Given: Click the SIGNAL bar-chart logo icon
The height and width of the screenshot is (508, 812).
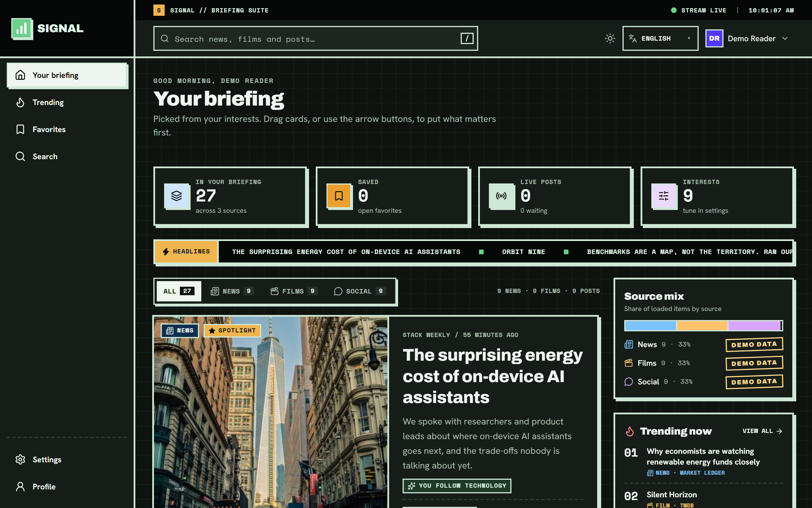Looking at the screenshot, I should (22, 29).
